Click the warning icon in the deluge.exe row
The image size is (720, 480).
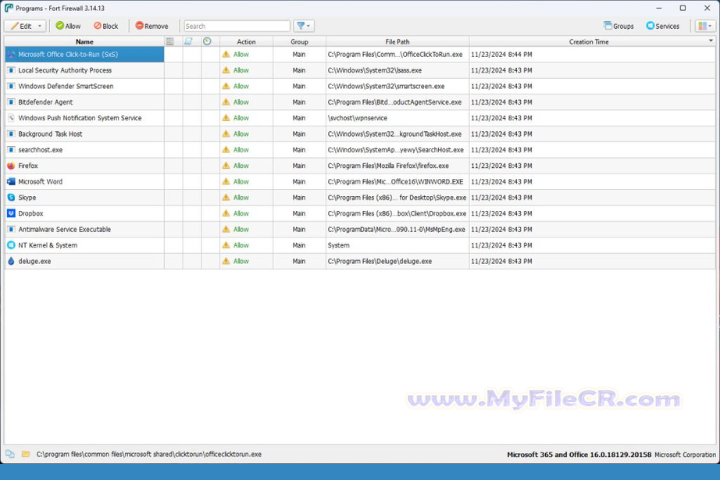click(226, 261)
